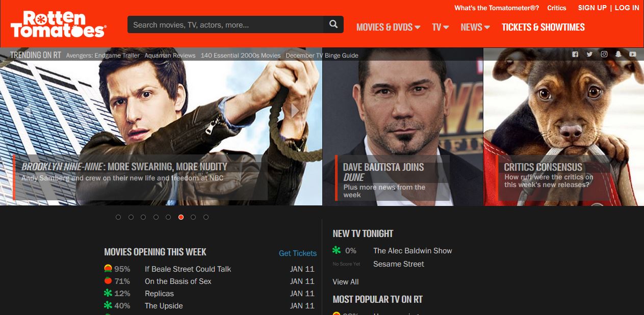Select the active sixth carousel dot

[x=181, y=217]
